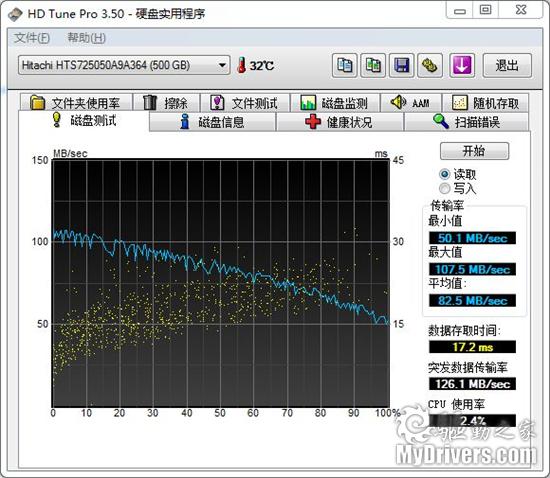The image size is (550, 478).
Task: Expand the Hitachi HTS725050A9A364 drive dropdown
Action: click(124, 65)
